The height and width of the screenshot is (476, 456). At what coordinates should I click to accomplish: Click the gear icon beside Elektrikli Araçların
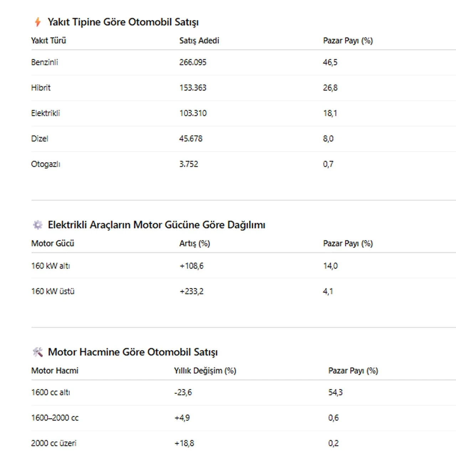click(37, 225)
